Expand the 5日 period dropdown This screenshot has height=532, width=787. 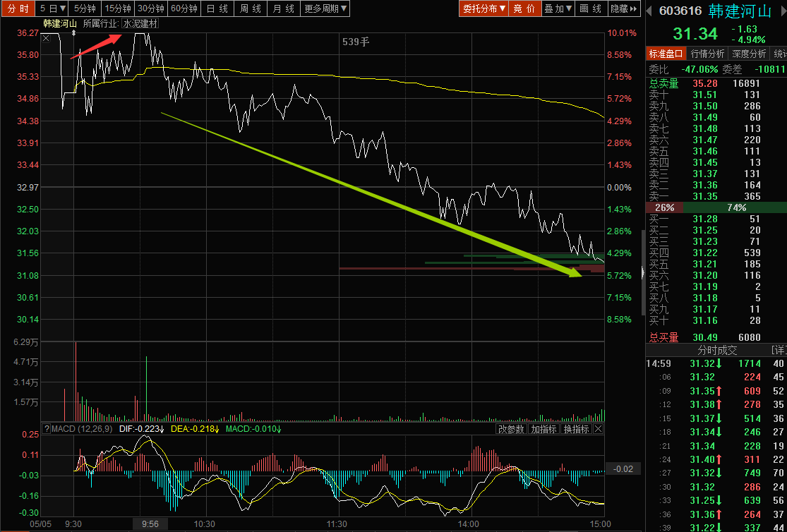52,8
